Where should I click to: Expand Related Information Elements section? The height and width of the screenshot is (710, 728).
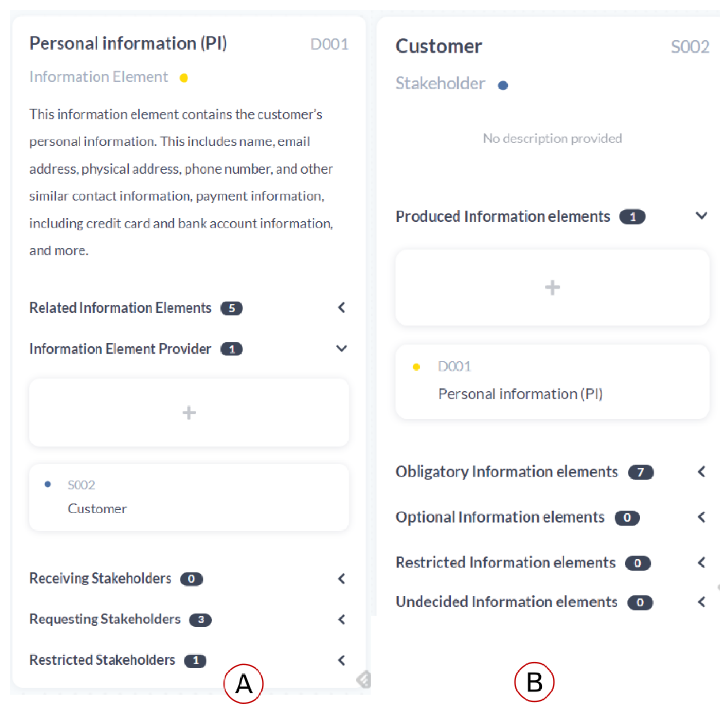tap(342, 308)
